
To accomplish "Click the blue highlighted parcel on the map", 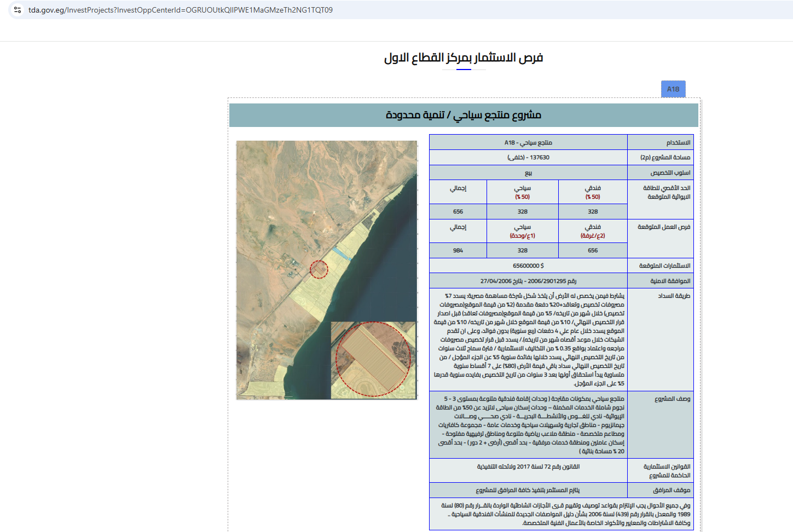I will pyautogui.click(x=341, y=253).
